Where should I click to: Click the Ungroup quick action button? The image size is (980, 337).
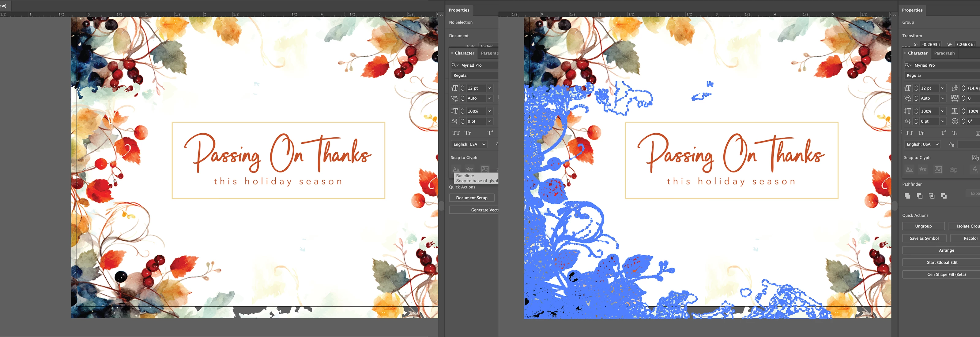923,226
